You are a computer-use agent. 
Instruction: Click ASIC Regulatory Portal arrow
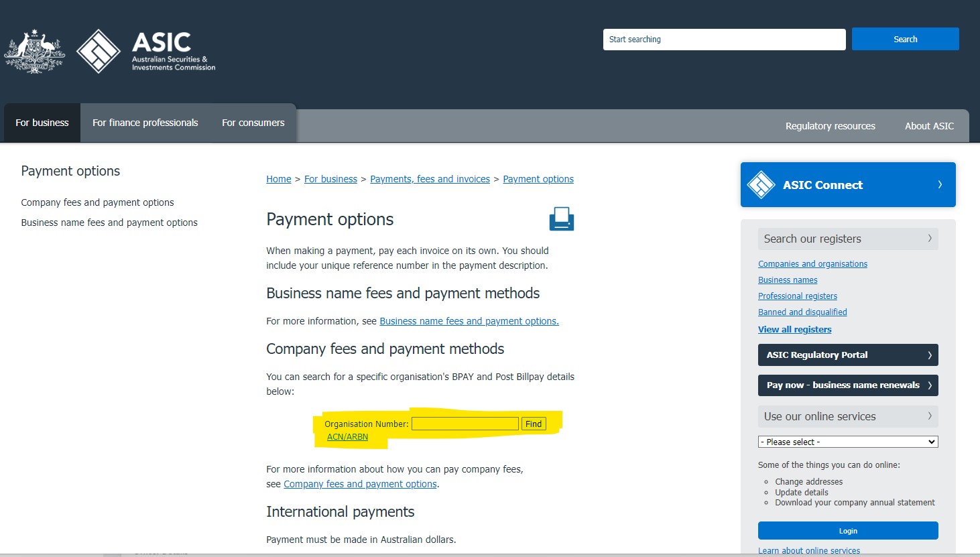pos(930,355)
